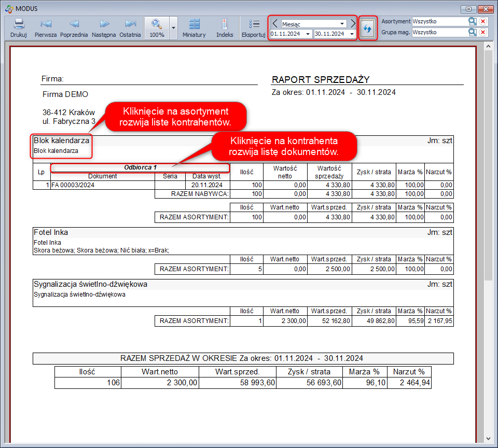498x448 pixels.
Task: Go to next page with Następna
Action: click(x=104, y=24)
